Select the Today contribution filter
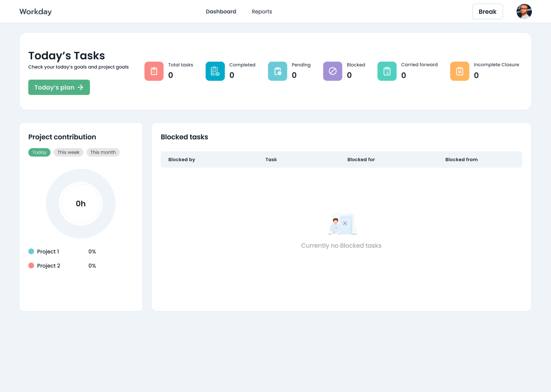551x392 pixels. coord(39,152)
